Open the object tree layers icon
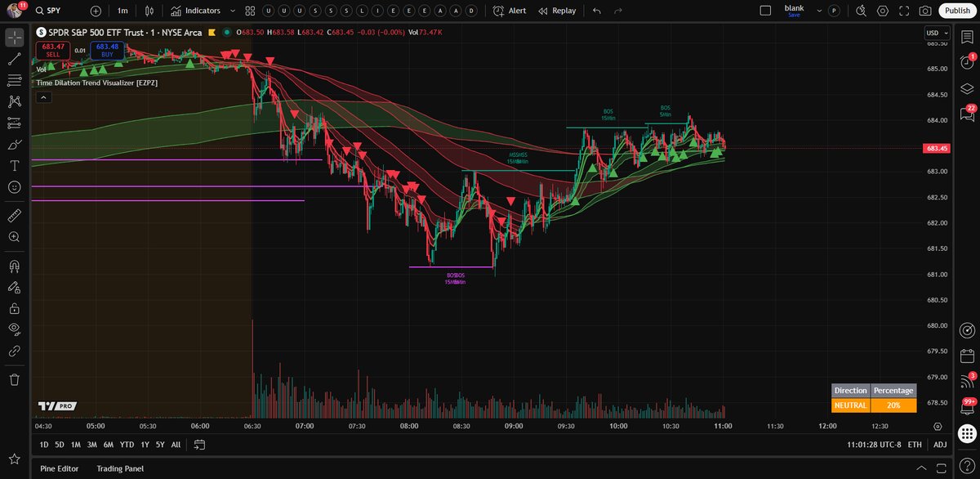 (967, 88)
